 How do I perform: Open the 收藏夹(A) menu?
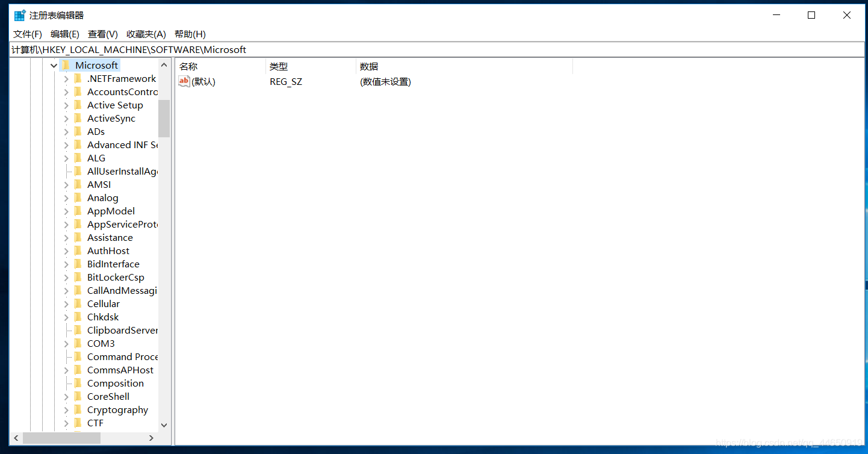[x=146, y=34]
